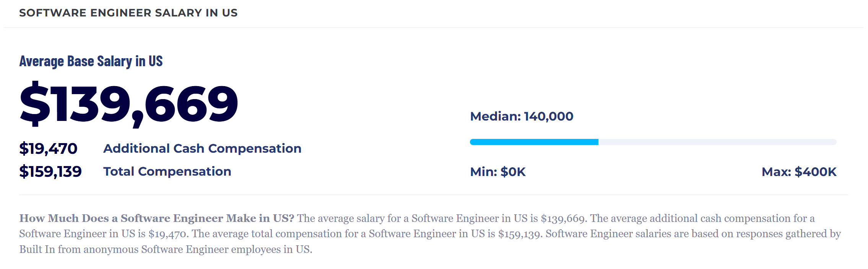Select the Additional Cash Compensation label
The height and width of the screenshot is (269, 868).
click(202, 148)
